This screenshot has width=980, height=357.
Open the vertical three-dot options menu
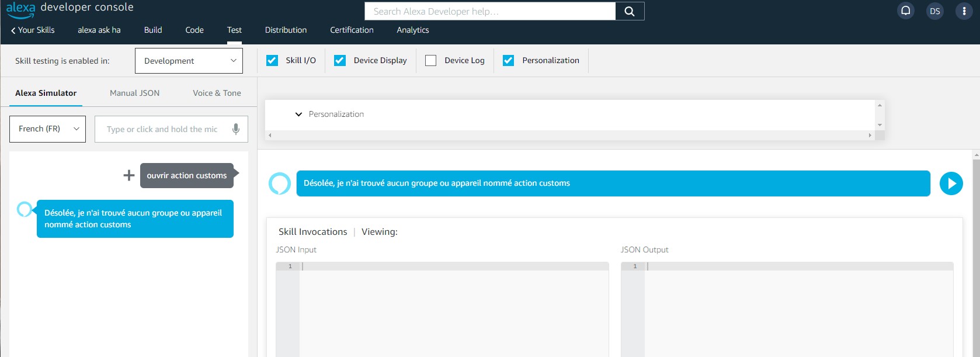964,11
